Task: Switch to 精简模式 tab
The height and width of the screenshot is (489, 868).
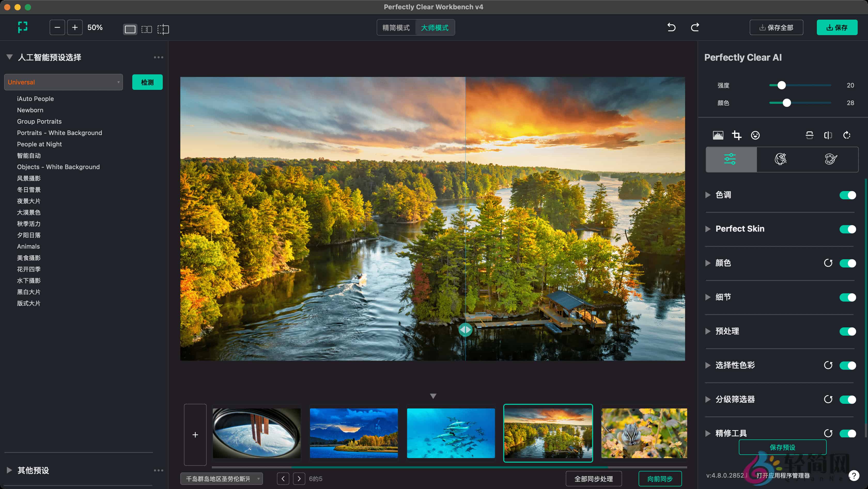Action: tap(396, 28)
